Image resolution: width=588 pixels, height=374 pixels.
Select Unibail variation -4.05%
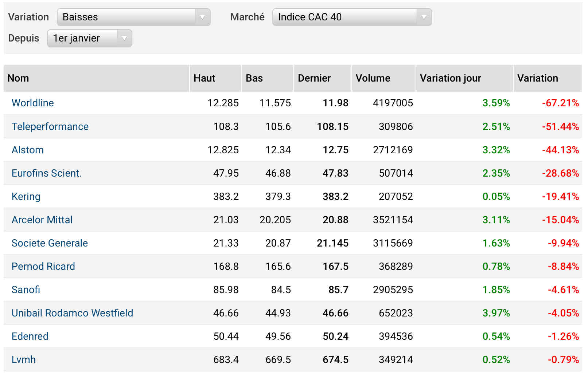(563, 313)
